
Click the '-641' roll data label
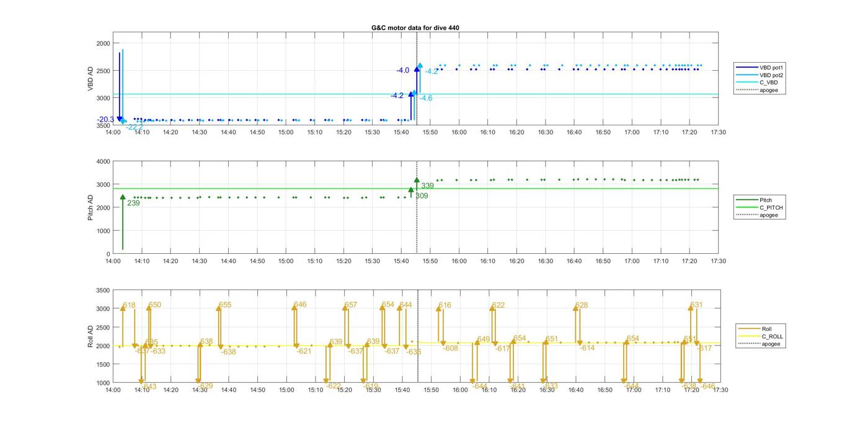point(518,386)
